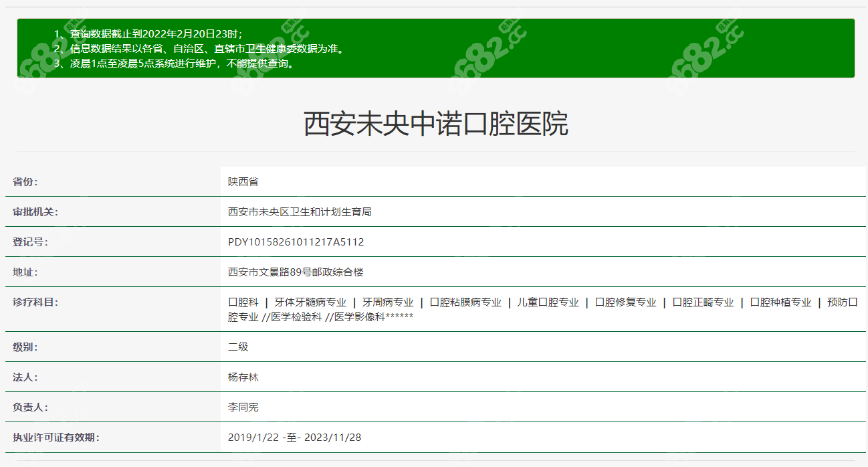Select 医学检验科 in the specialties list
The height and width of the screenshot is (467, 868).
296,317
